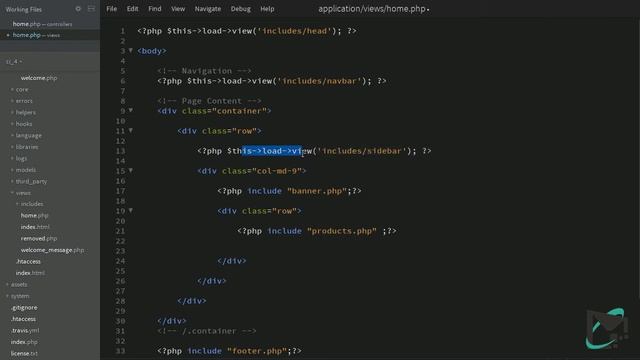
Task: Open .travis.yml file
Action: click(25, 330)
